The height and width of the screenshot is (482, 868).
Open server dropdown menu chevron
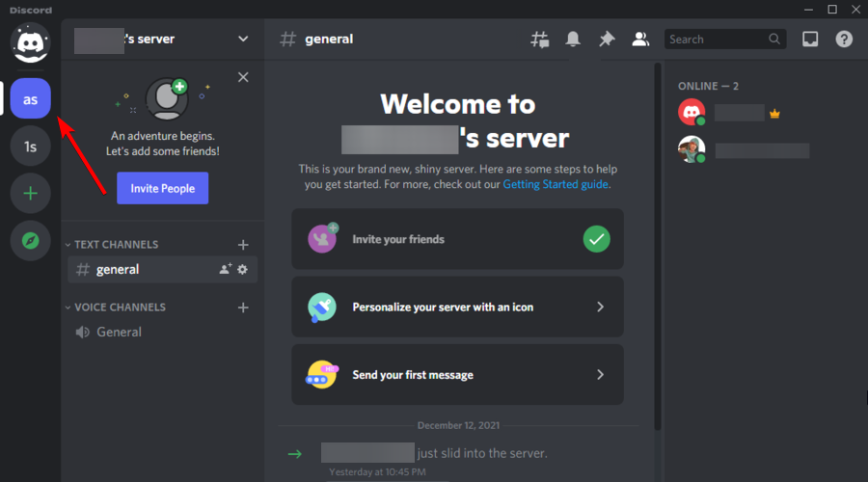[x=243, y=39]
